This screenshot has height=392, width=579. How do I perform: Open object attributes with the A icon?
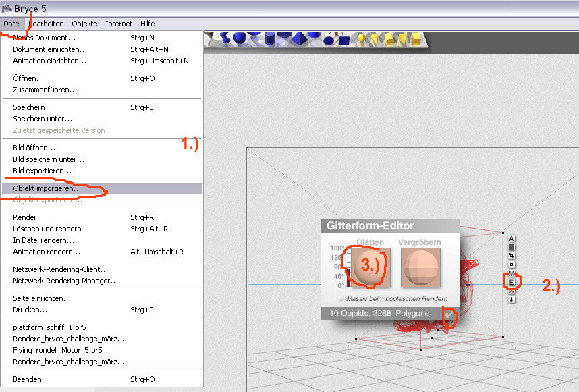(x=512, y=238)
